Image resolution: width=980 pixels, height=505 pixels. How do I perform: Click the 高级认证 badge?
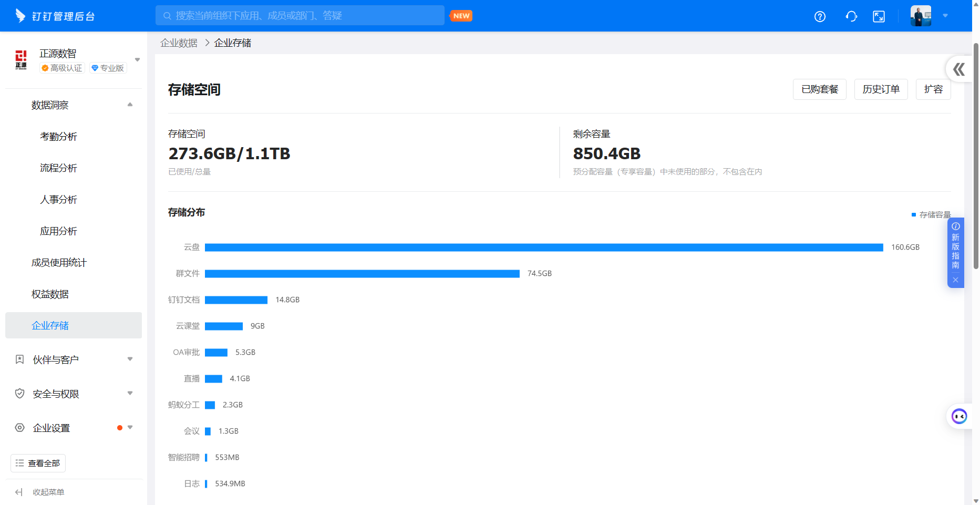click(62, 68)
